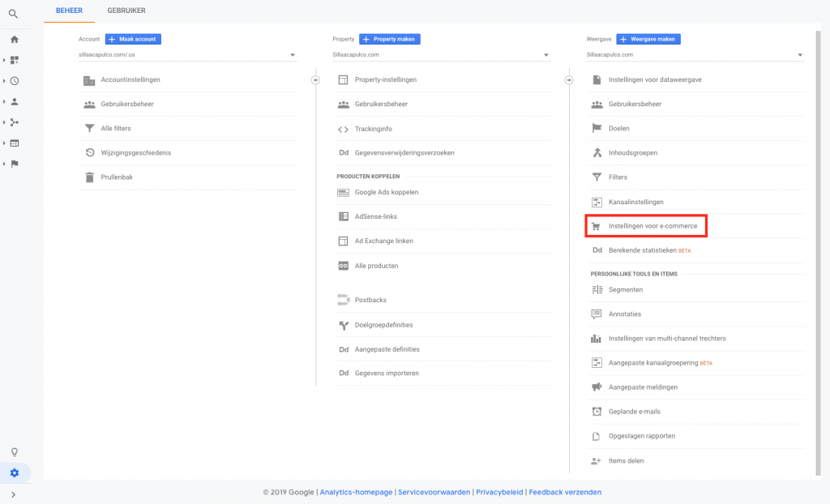830x504 pixels.
Task: Click the Prullenbak trash icon
Action: pyautogui.click(x=89, y=177)
